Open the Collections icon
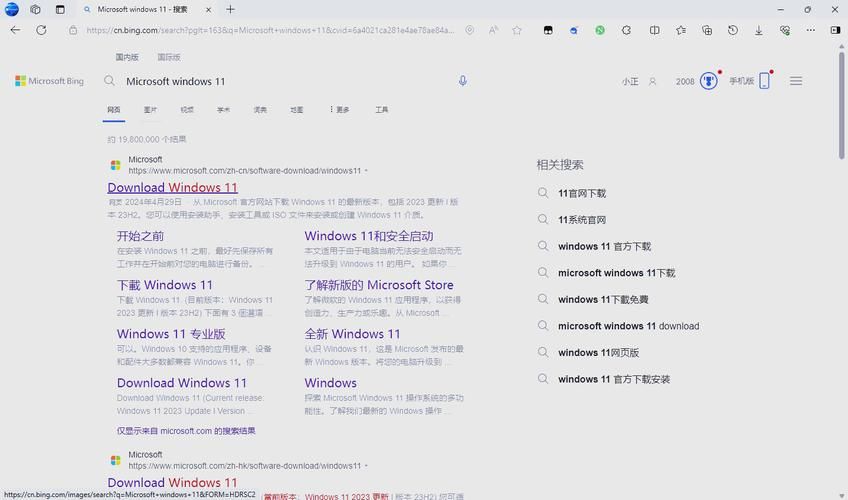 [x=707, y=30]
